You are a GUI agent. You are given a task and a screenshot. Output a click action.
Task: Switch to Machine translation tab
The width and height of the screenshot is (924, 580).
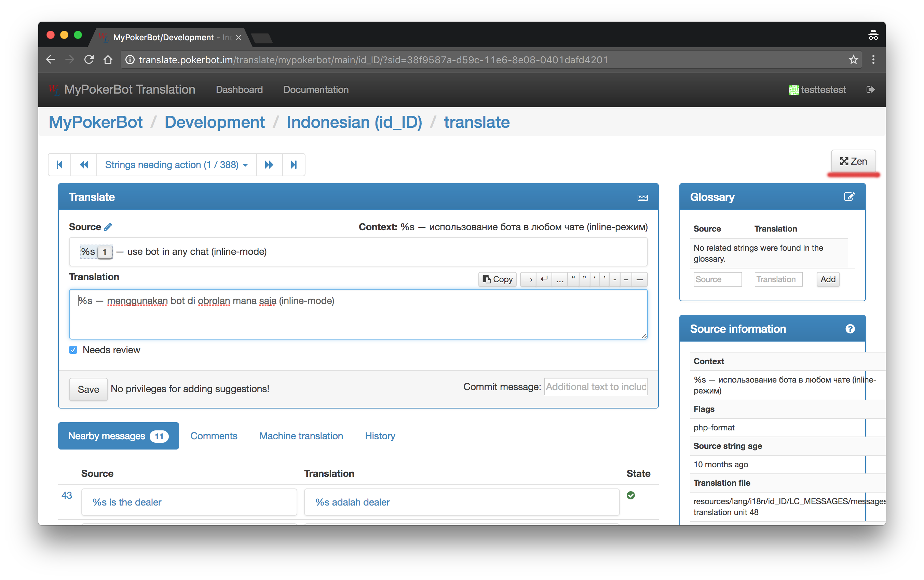click(301, 436)
